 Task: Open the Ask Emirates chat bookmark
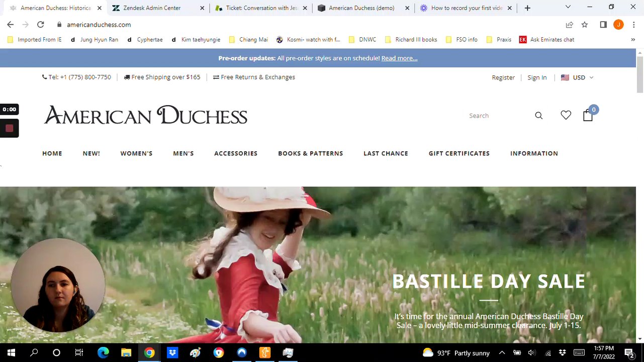pyautogui.click(x=546, y=40)
